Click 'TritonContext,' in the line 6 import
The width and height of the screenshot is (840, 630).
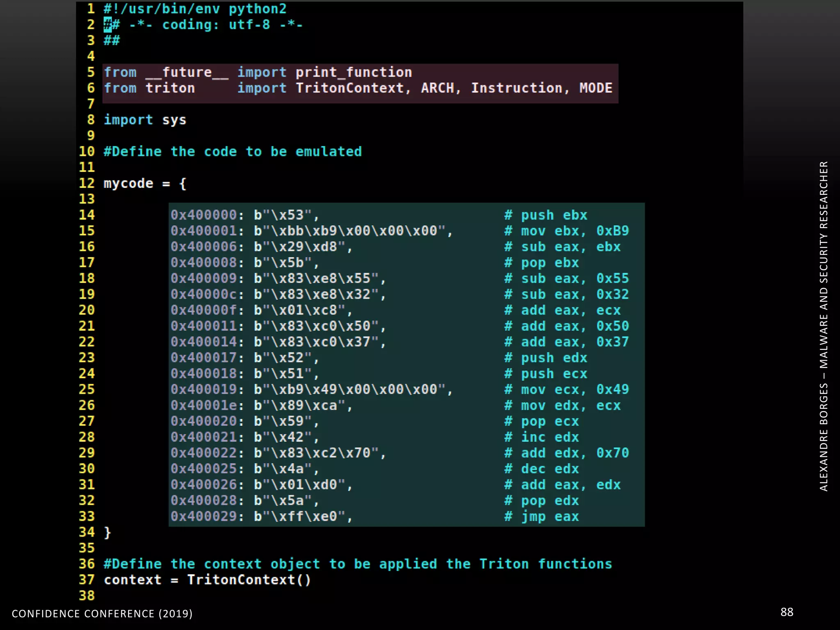pyautogui.click(x=353, y=88)
